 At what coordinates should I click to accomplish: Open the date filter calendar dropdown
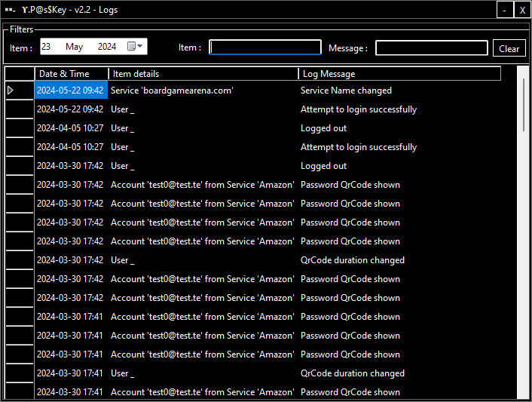click(x=136, y=47)
